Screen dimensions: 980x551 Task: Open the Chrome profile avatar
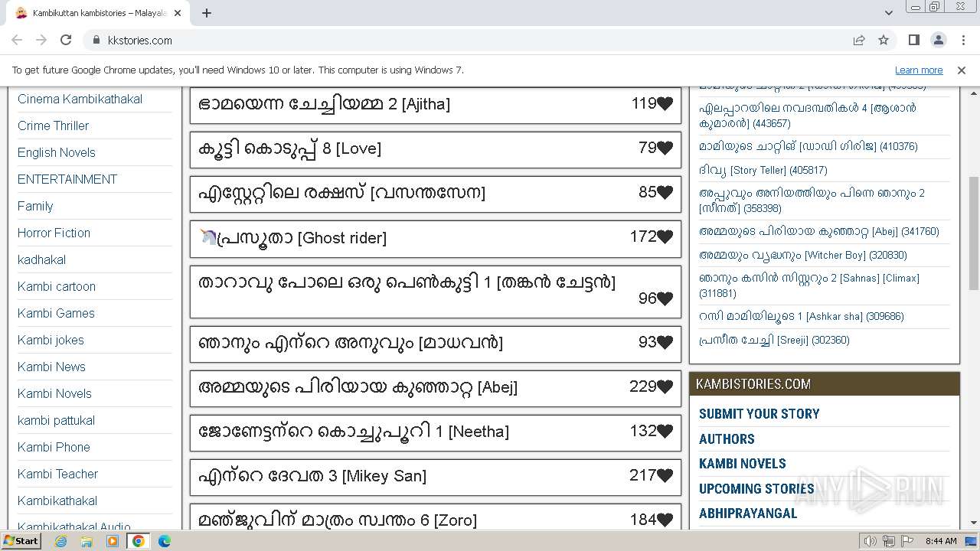click(938, 40)
